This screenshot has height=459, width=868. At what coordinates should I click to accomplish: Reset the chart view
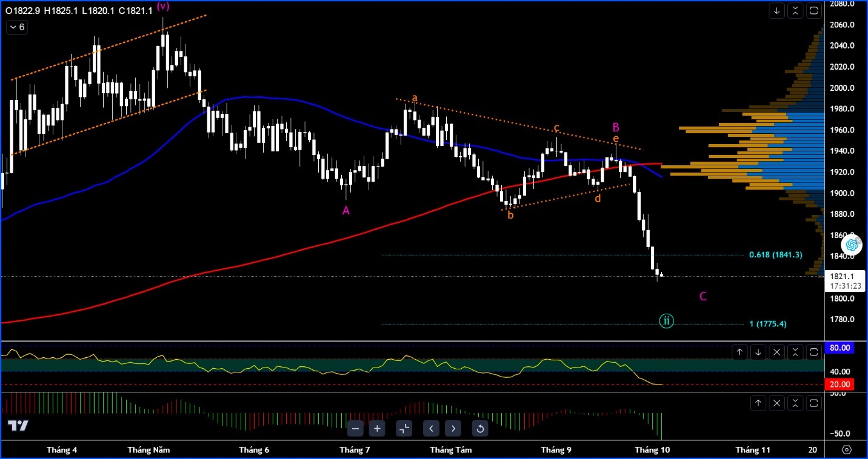point(479,429)
